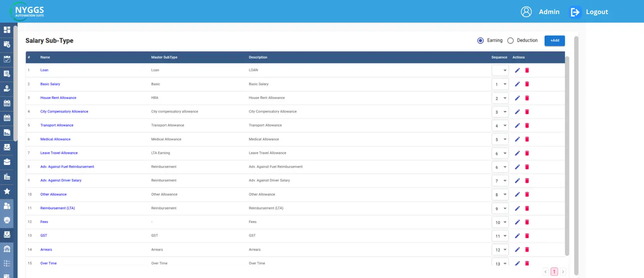
Task: Open the hand-with-coin sidebar icon
Action: (7, 89)
